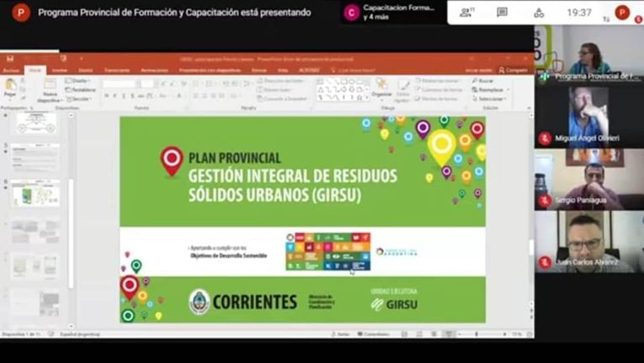Click the ¿Qué desea hacer? search box
Viewport: 644px width, 363px height.
pos(354,70)
